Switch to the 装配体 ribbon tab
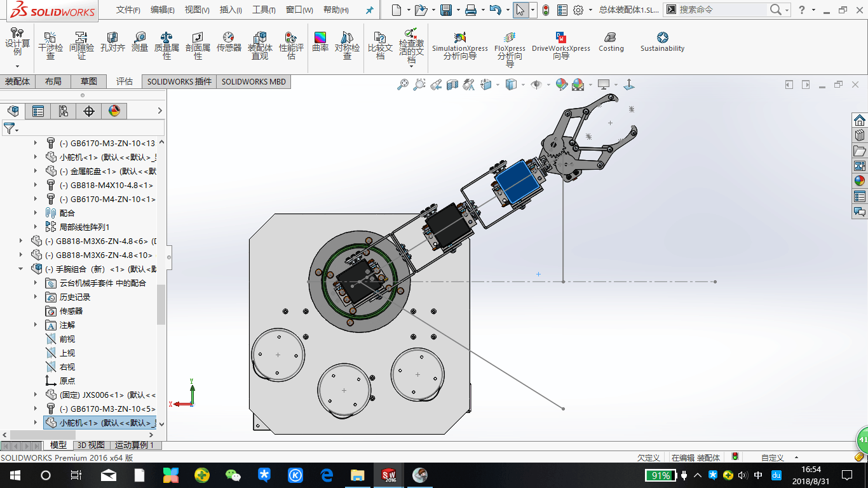 pos(18,81)
